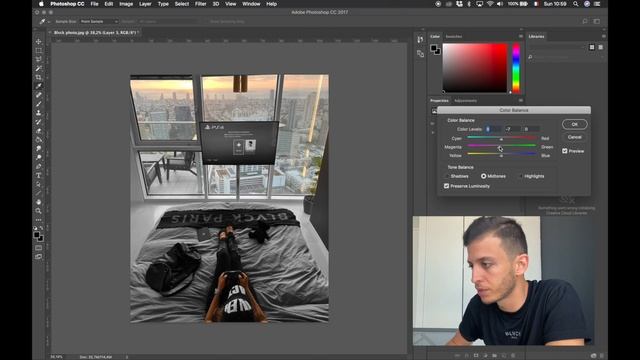Viewport: 640px width, 360px height.
Task: Open the Image menu
Action: (x=126, y=4)
